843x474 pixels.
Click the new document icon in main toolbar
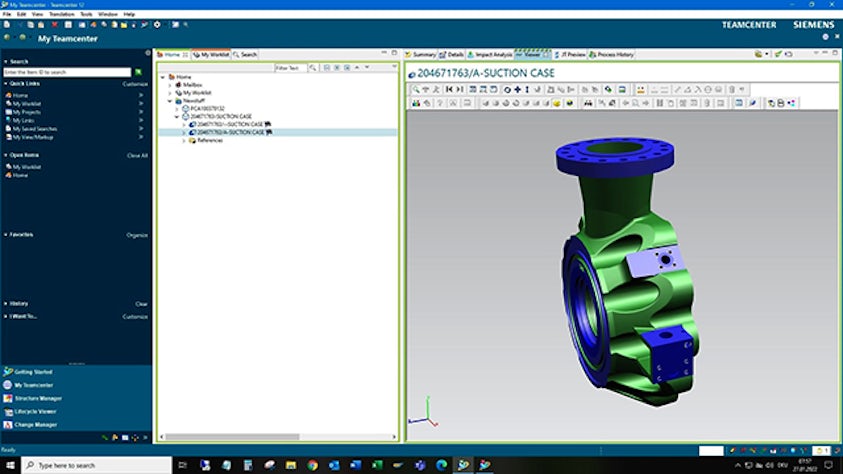click(x=6, y=25)
